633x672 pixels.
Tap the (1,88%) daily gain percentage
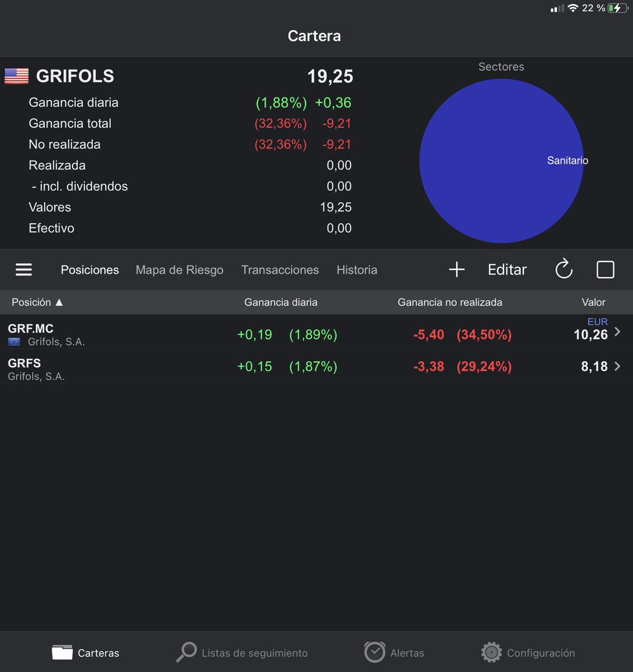(x=281, y=102)
